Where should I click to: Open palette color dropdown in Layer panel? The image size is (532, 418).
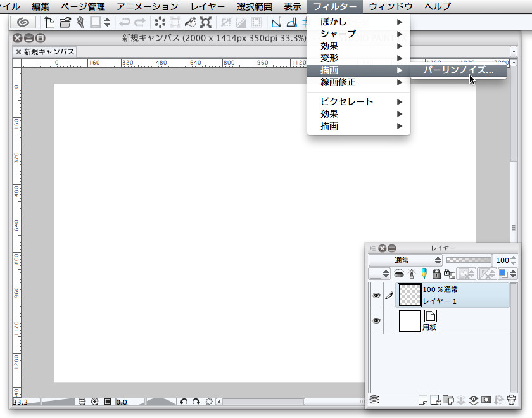(379, 274)
